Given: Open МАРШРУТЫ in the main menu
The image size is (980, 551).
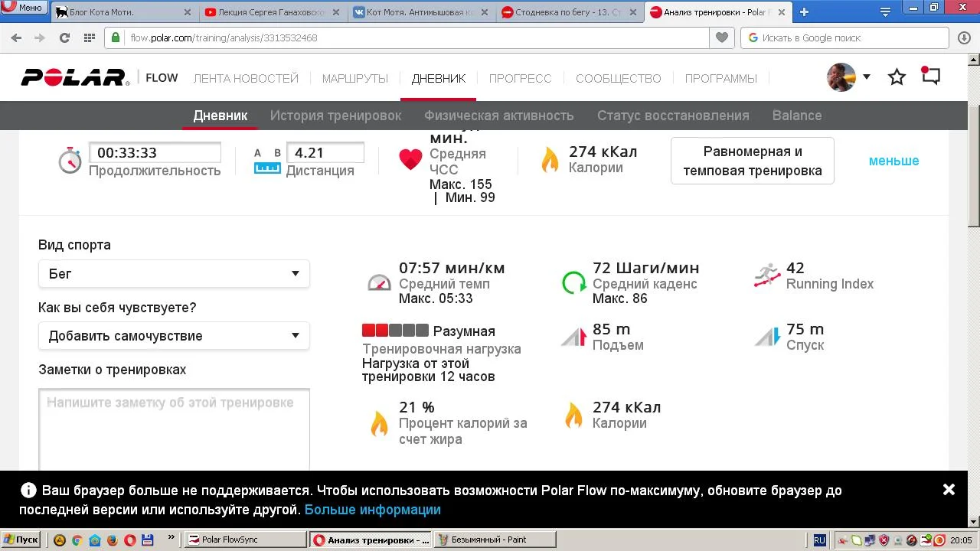Looking at the screenshot, I should pos(355,78).
